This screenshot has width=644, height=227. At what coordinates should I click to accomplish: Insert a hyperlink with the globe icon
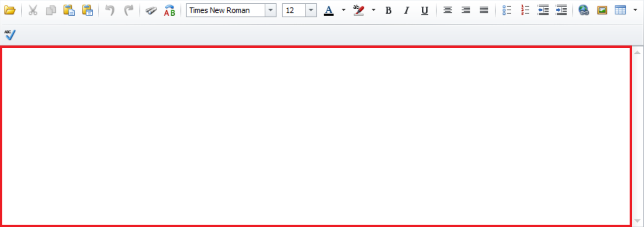(584, 10)
